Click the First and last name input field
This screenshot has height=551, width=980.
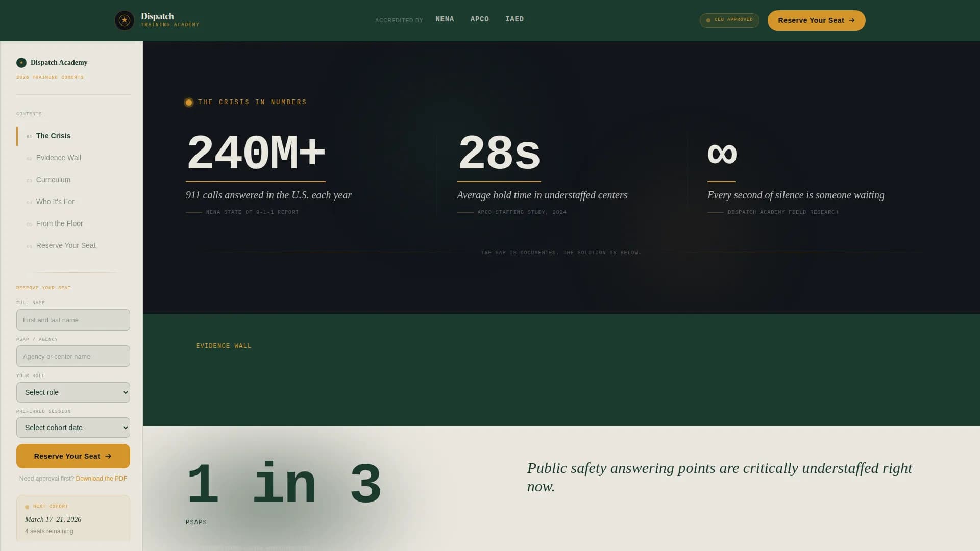(73, 320)
